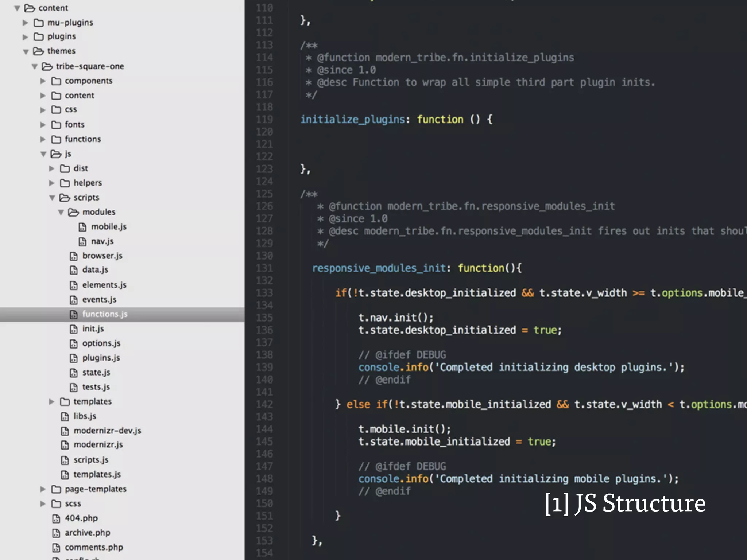Collapse the scripts folder arrow
Viewport: 747px width, 560px height.
tap(52, 198)
